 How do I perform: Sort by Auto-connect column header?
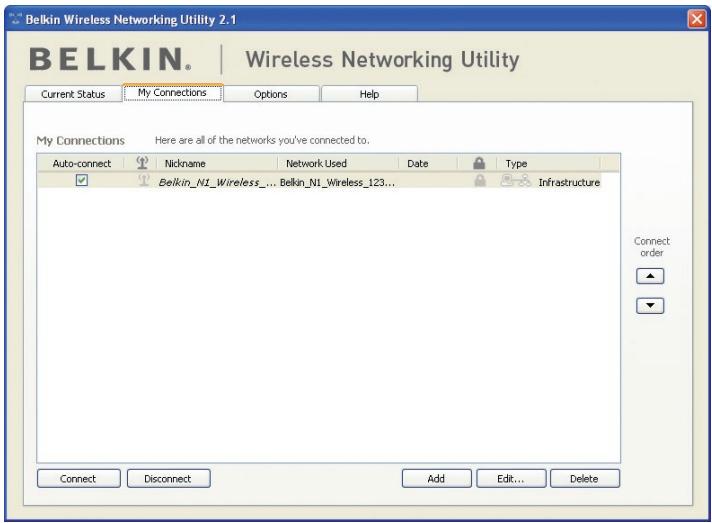(82, 163)
